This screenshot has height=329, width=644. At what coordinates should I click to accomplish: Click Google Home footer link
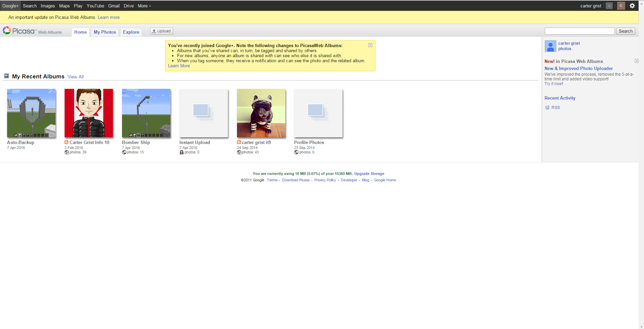click(385, 180)
